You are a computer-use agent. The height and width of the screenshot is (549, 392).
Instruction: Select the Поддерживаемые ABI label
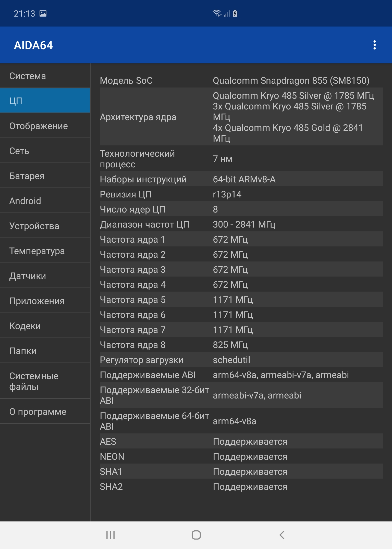[148, 375]
